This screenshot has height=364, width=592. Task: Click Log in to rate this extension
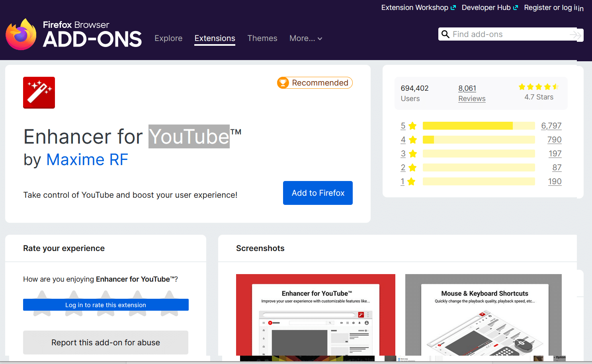[x=106, y=305]
